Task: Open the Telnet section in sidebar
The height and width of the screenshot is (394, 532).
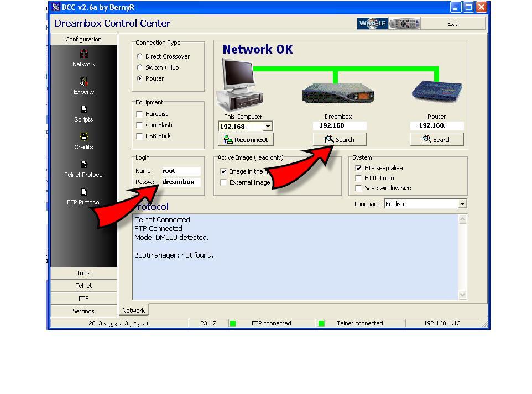Action: [84, 286]
